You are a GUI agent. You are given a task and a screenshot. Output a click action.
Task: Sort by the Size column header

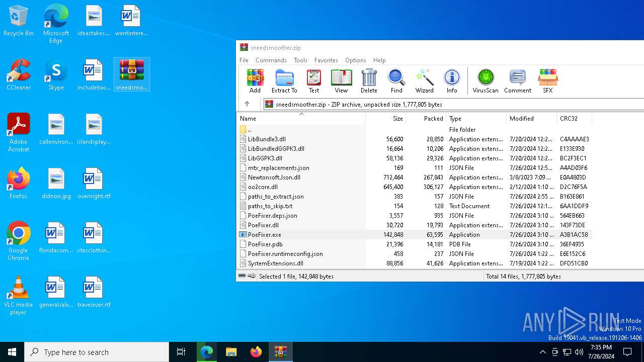point(385,119)
